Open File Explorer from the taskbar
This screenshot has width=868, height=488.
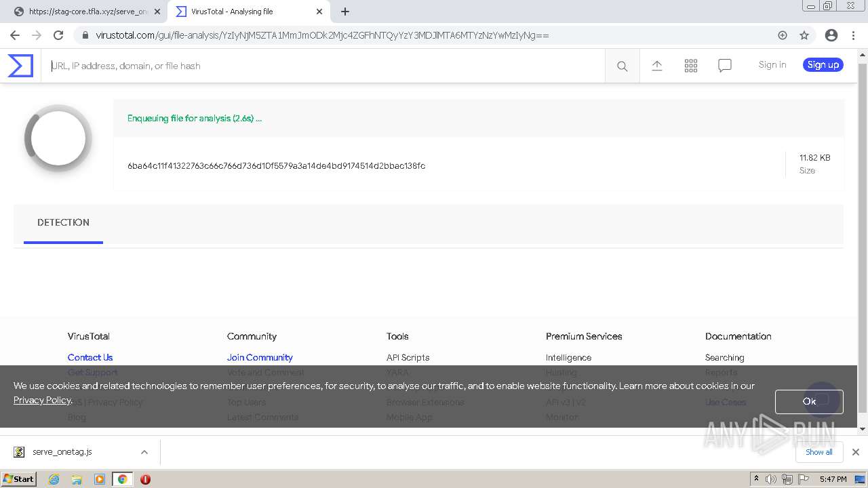point(77,479)
